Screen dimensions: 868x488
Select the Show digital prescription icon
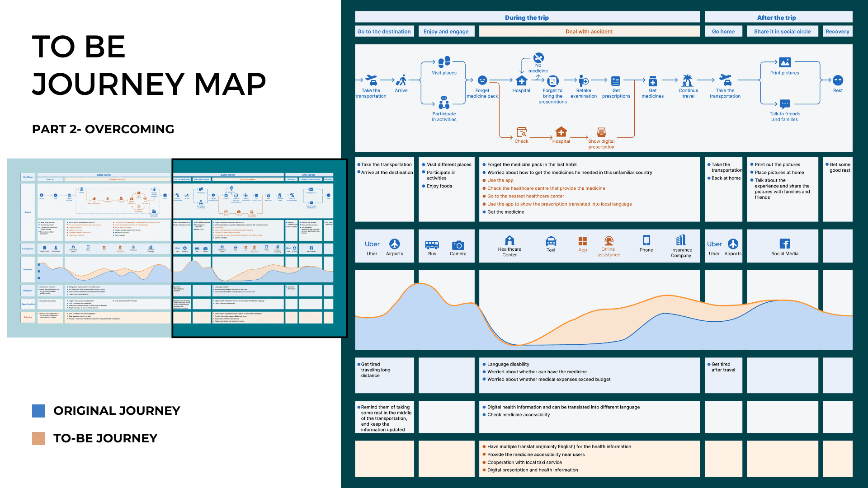click(601, 132)
